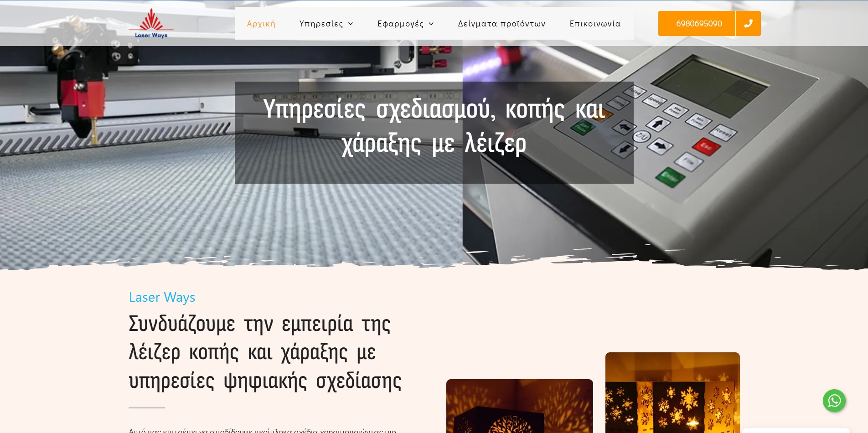Open the snowflake lantern image
Screen dimensions: 868x433
[672, 393]
